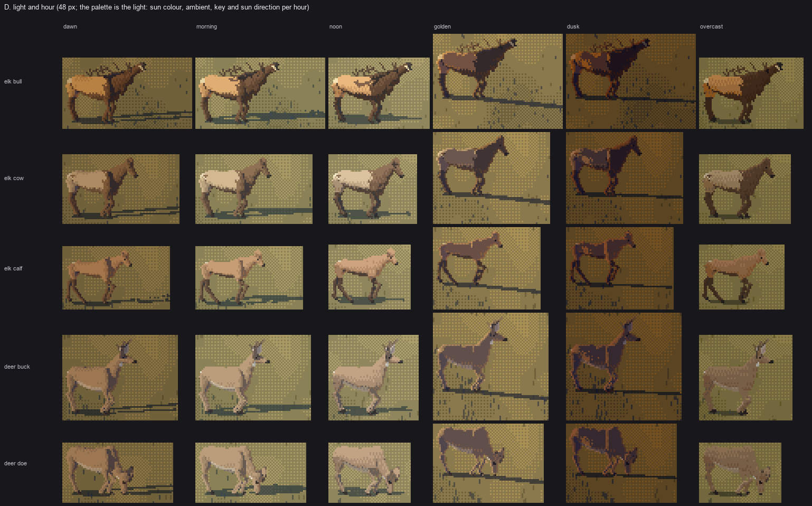
Task: Click the 'elk bull' row label
Action: coord(13,81)
